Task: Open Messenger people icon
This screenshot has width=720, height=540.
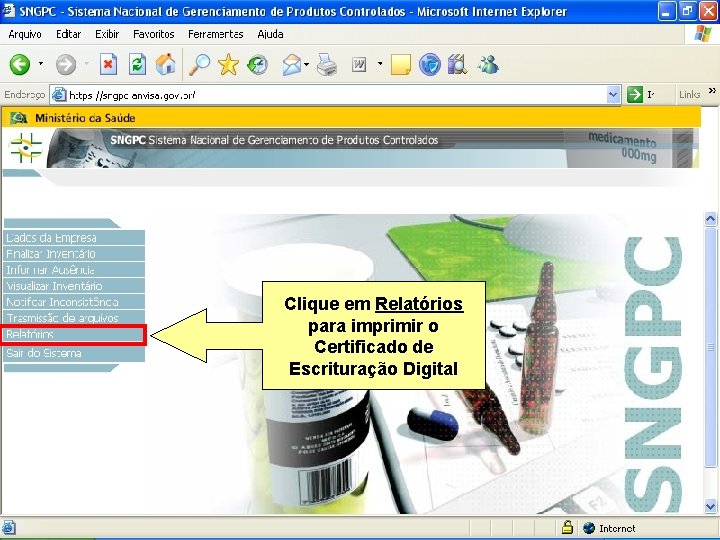Action: 488,64
